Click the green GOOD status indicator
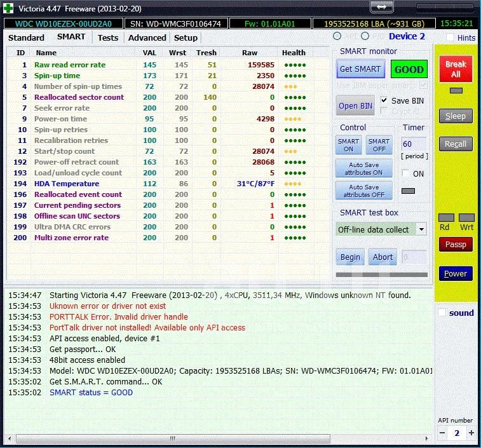This screenshot has height=448, width=481. (x=409, y=69)
